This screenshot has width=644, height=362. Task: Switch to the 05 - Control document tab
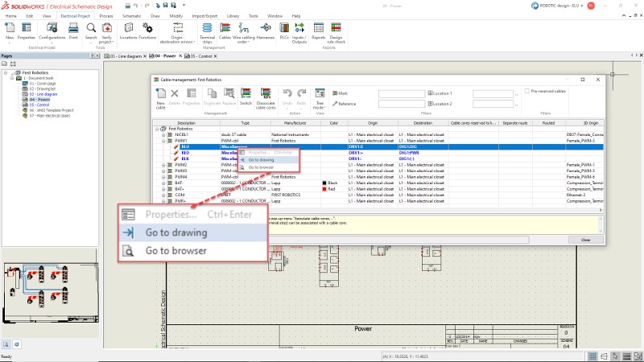click(201, 56)
